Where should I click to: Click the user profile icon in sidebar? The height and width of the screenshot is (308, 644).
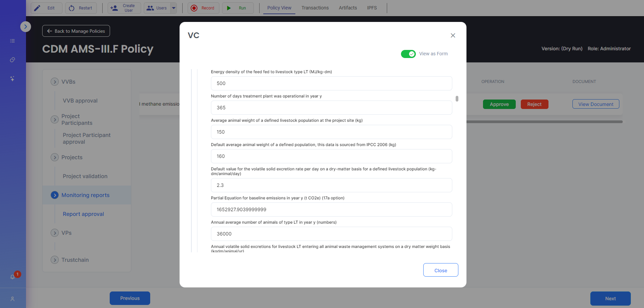point(12,299)
